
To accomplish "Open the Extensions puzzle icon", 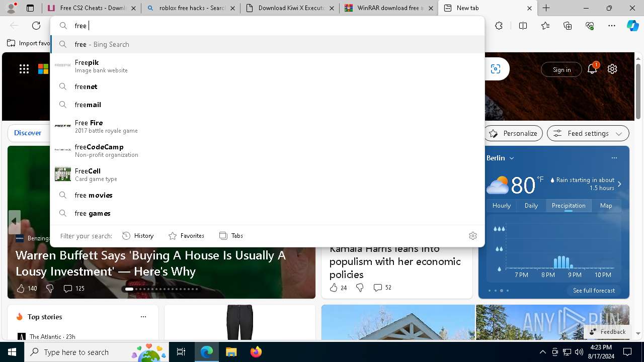I will [x=499, y=26].
